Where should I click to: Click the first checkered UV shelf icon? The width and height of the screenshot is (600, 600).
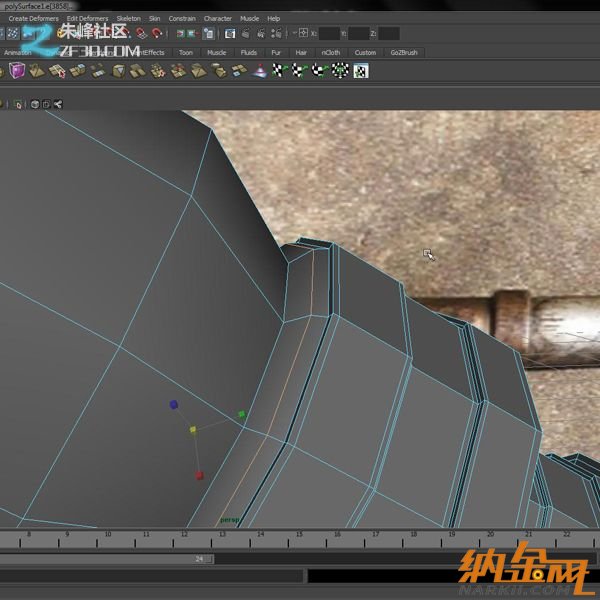280,71
